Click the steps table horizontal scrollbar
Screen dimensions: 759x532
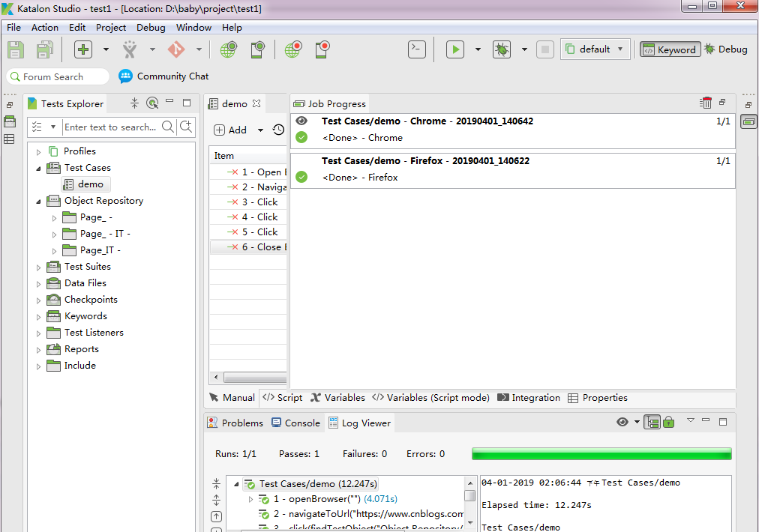(256, 377)
